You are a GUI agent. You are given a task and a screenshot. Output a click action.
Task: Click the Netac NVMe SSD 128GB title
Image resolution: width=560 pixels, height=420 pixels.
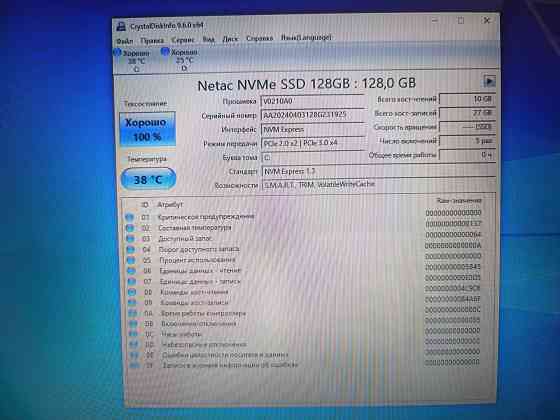click(306, 84)
